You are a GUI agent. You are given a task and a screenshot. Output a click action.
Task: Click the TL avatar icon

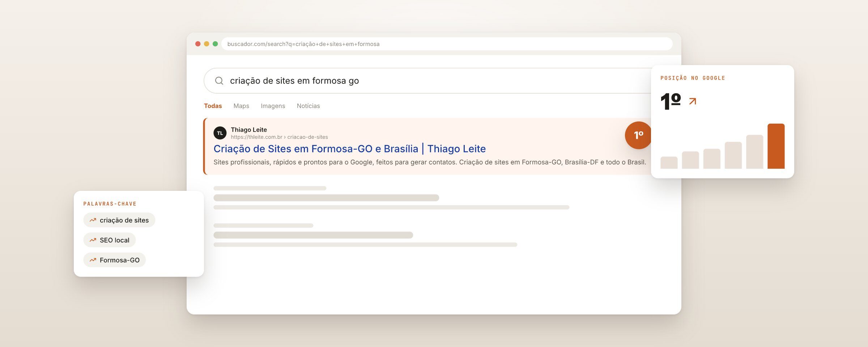(x=220, y=133)
